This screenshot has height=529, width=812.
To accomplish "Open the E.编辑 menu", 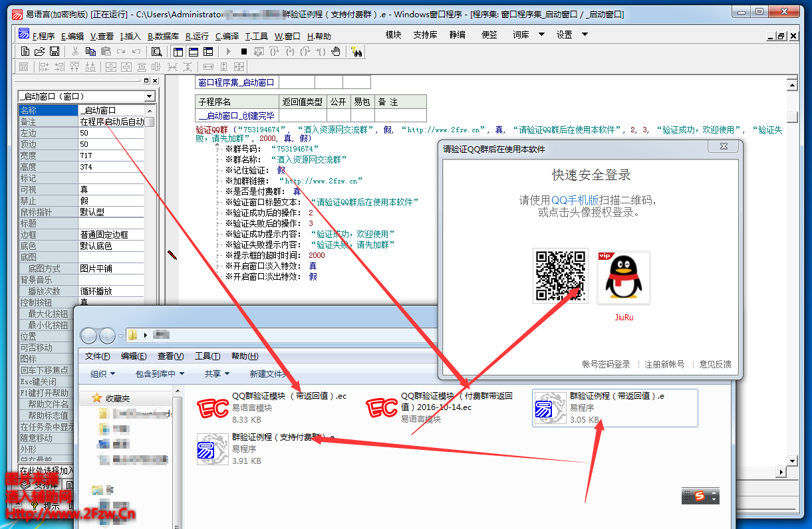I will [x=72, y=36].
